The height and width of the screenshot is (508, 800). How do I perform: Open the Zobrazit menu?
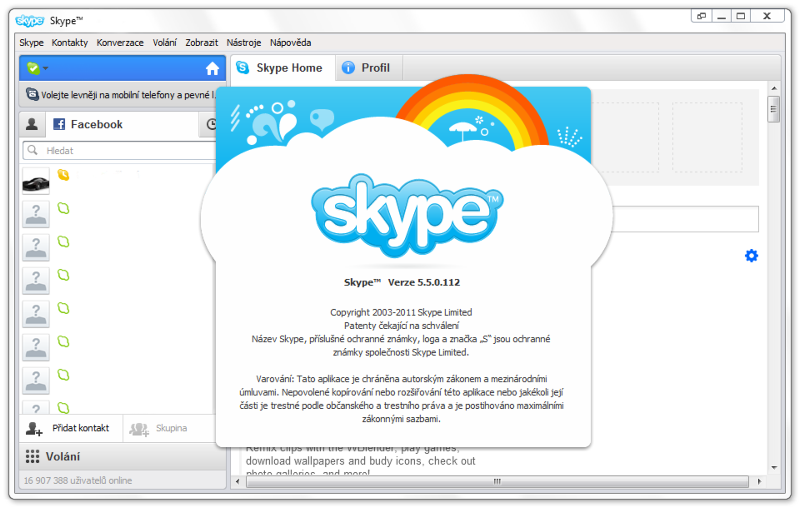point(202,43)
